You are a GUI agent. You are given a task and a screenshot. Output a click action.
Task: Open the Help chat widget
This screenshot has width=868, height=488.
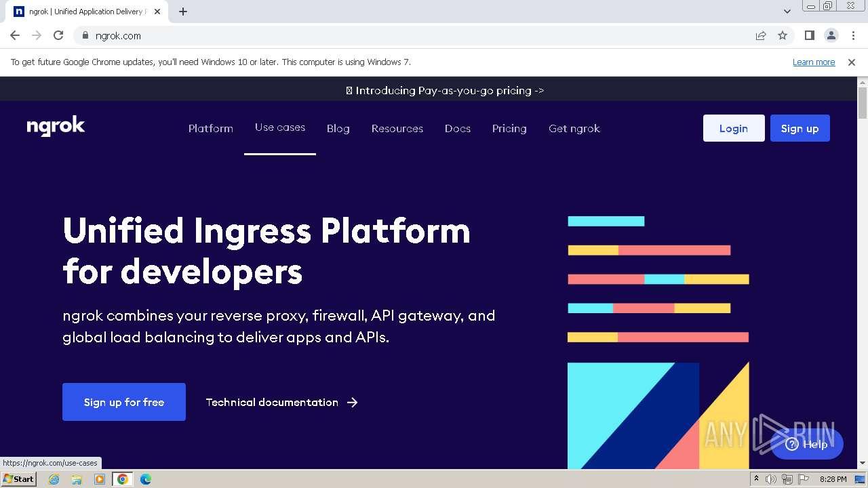pyautogui.click(x=807, y=445)
